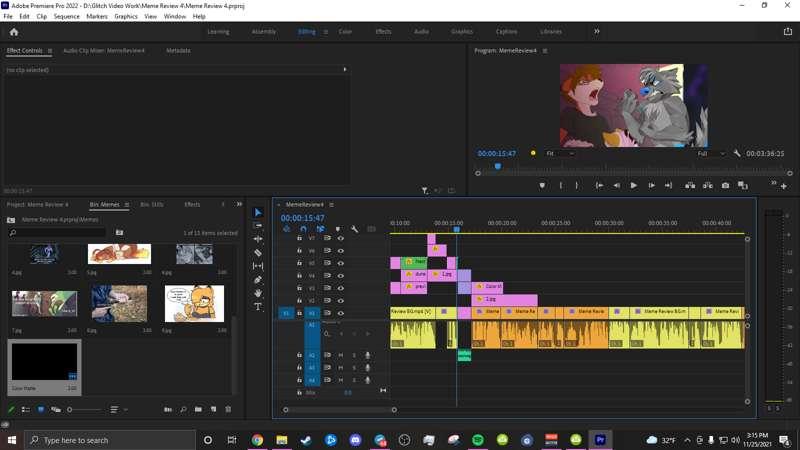Image resolution: width=800 pixels, height=450 pixels.
Task: Open Full playback resolution dropdown
Action: (x=711, y=153)
